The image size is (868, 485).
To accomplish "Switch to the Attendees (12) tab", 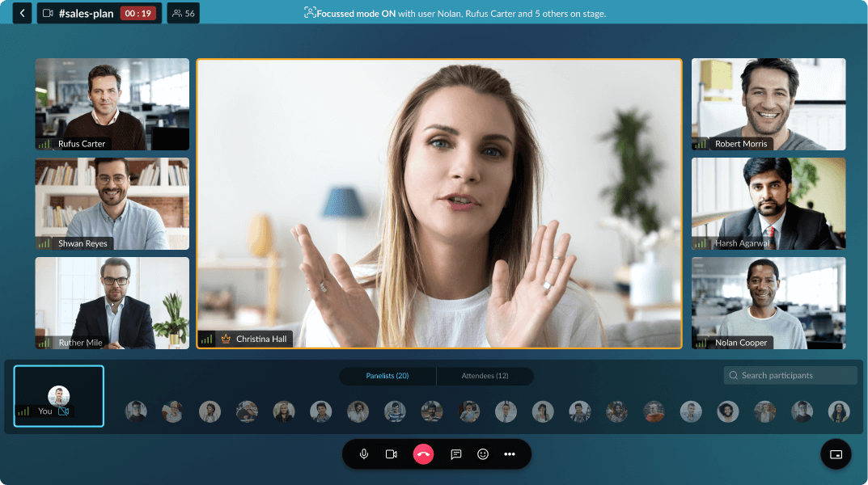I will (485, 376).
